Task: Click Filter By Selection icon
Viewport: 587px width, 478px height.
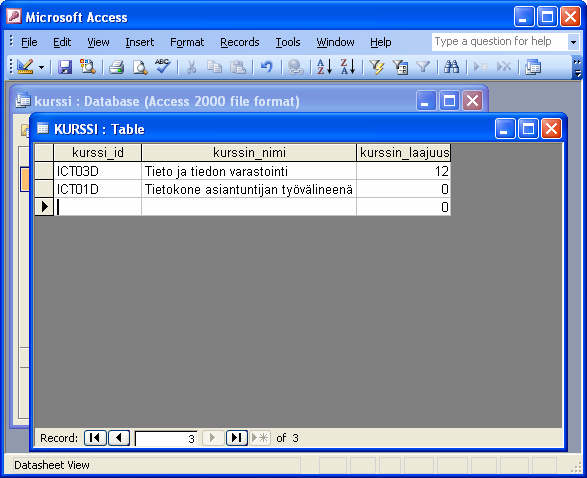Action: [x=377, y=67]
